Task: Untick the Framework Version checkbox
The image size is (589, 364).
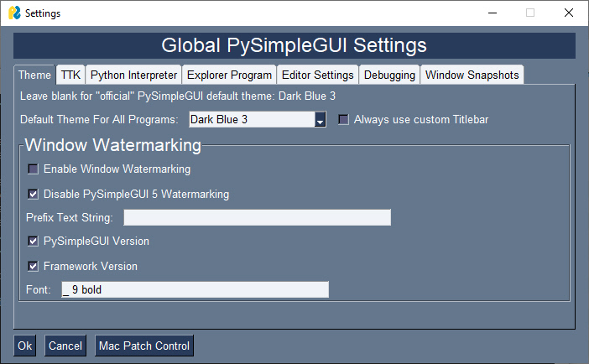Action: 33,267
